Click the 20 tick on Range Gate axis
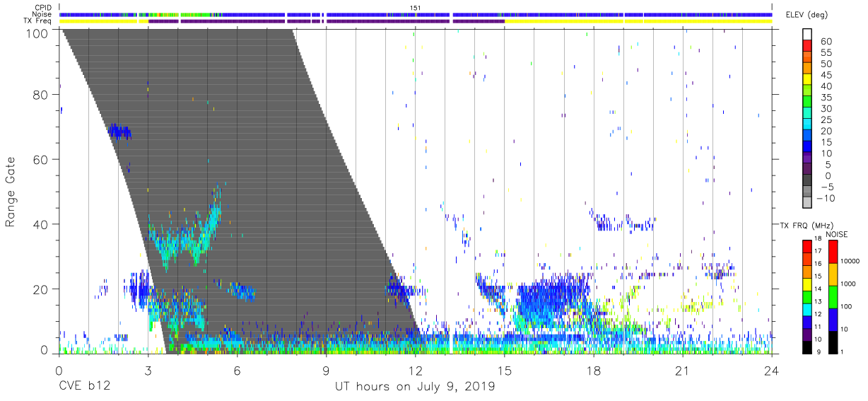The width and height of the screenshot is (868, 401). 40,289
